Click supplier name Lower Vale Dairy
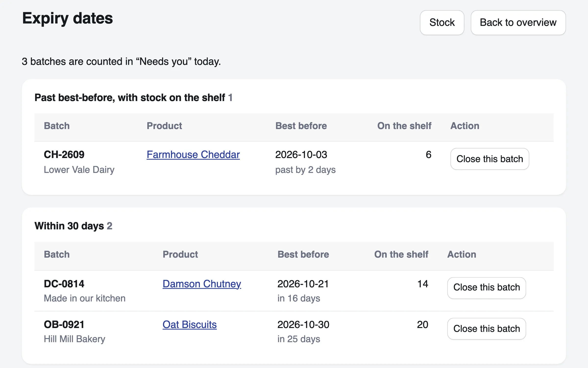The image size is (588, 368). point(79,170)
